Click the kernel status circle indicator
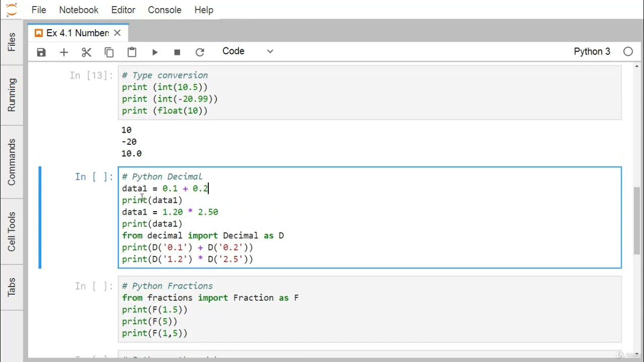 point(628,51)
